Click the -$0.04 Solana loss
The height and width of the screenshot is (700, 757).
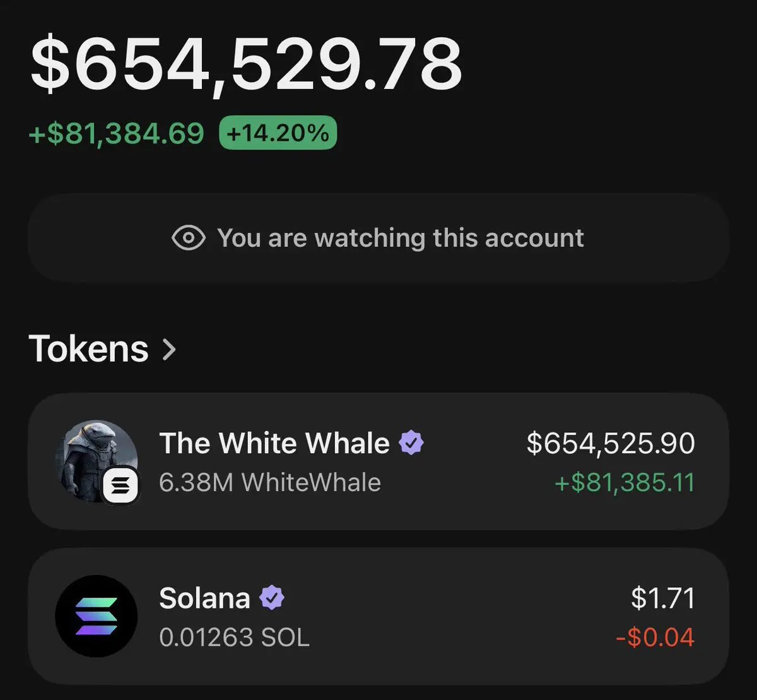click(655, 638)
